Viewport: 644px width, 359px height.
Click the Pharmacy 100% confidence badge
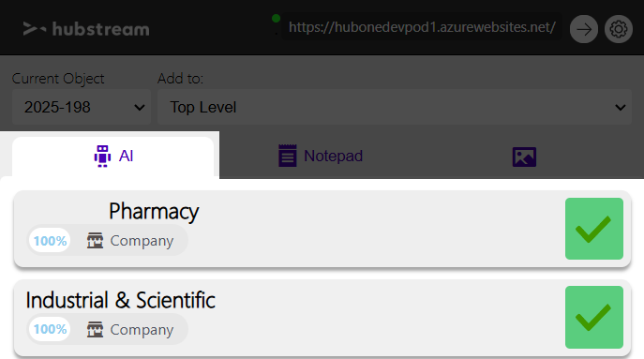(50, 241)
